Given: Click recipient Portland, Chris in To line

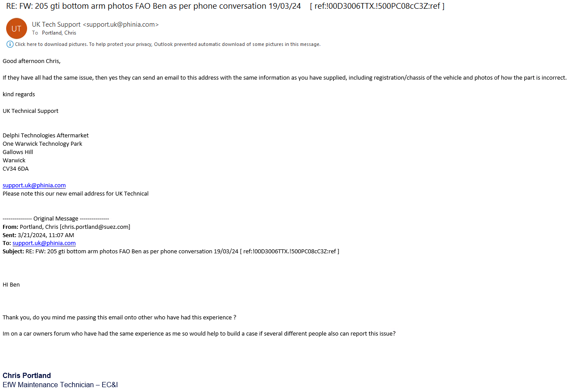Looking at the screenshot, I should (59, 33).
